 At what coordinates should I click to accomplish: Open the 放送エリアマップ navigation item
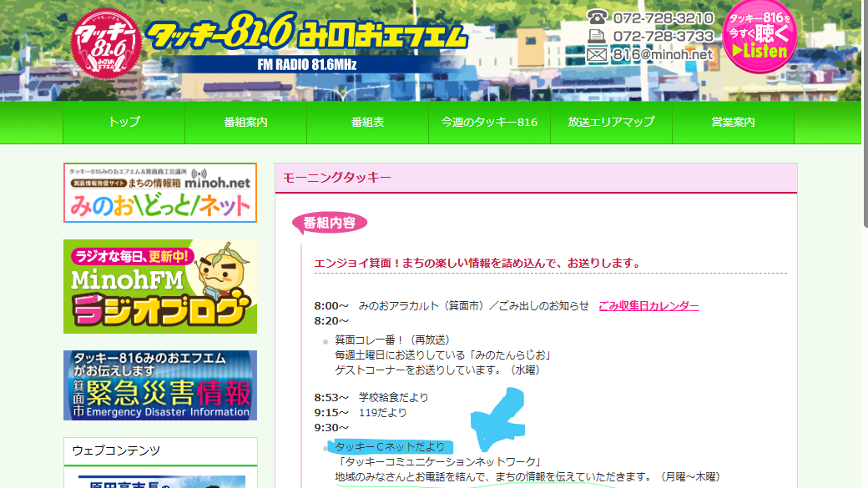pyautogui.click(x=611, y=123)
